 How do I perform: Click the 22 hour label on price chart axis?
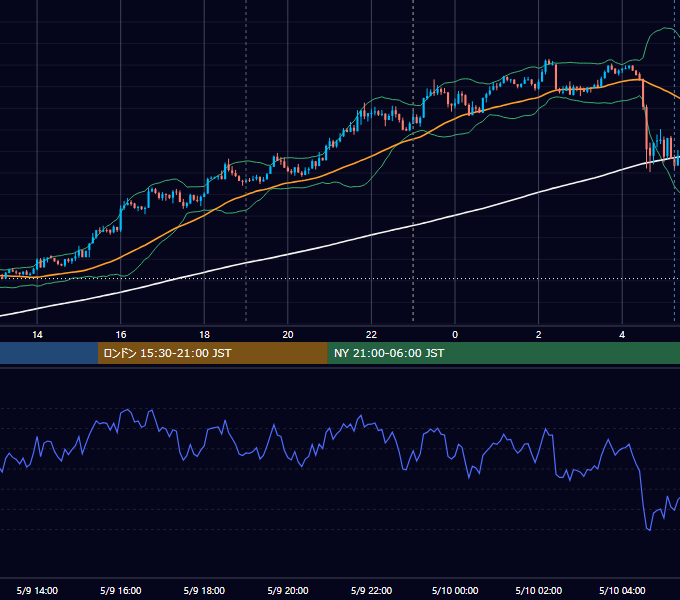371,335
